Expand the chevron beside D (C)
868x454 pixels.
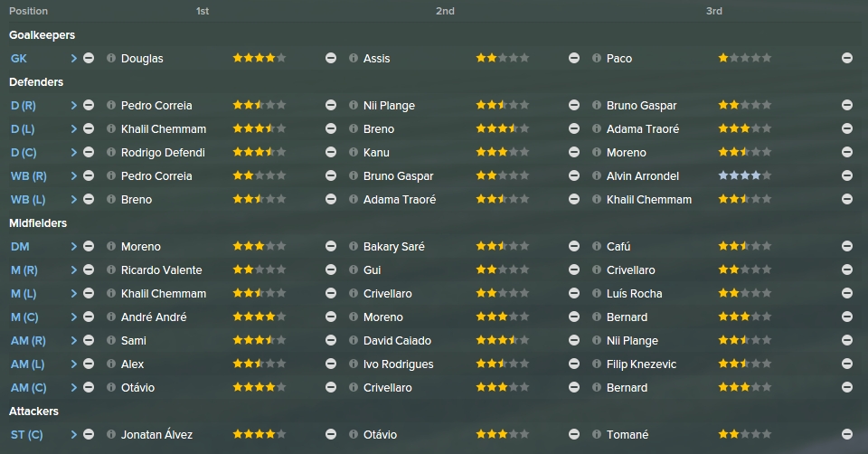[x=73, y=152]
